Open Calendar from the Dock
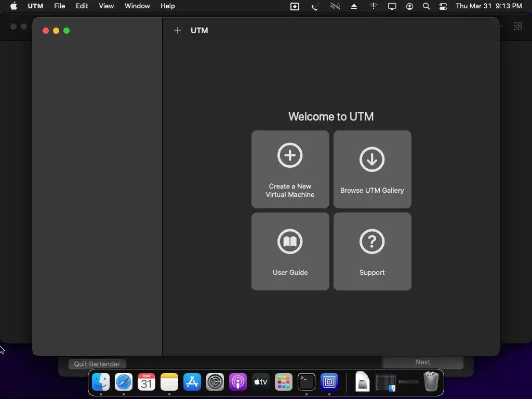The height and width of the screenshot is (399, 532). click(x=146, y=382)
